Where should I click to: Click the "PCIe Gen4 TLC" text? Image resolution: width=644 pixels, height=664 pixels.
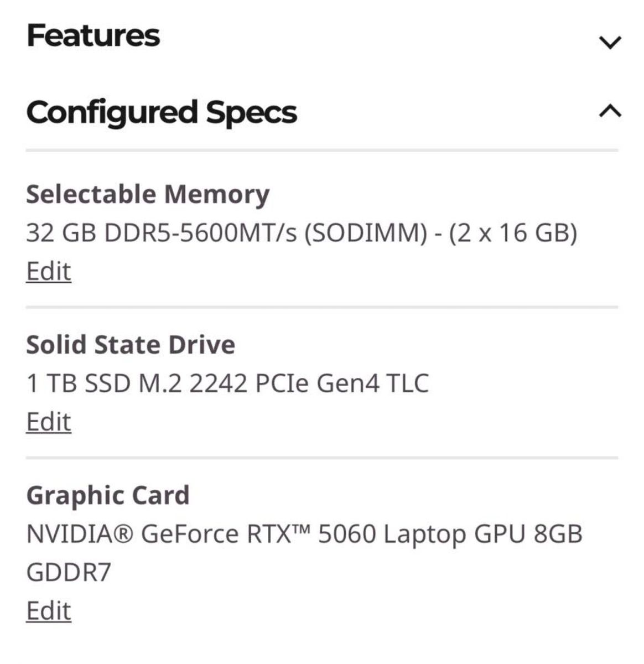coord(341,383)
